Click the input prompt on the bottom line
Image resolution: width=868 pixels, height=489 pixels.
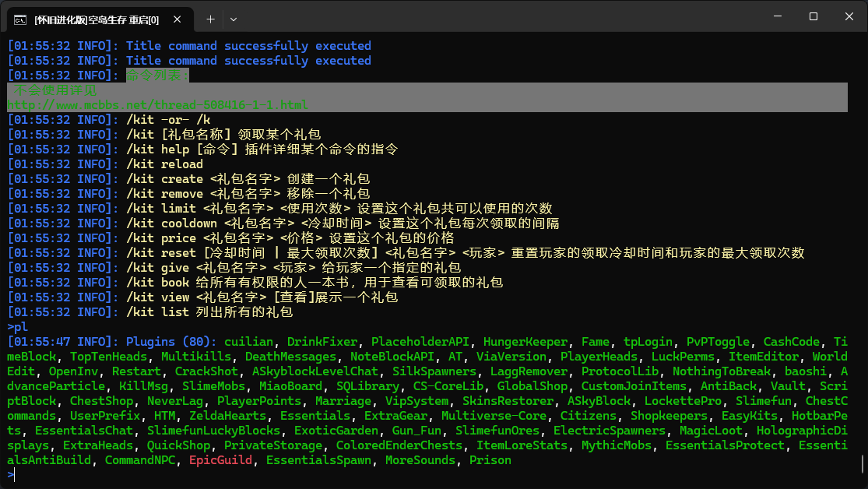point(14,474)
